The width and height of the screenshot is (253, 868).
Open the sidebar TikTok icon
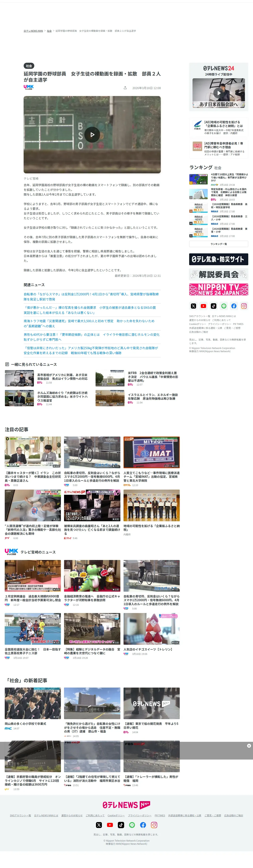point(214,306)
